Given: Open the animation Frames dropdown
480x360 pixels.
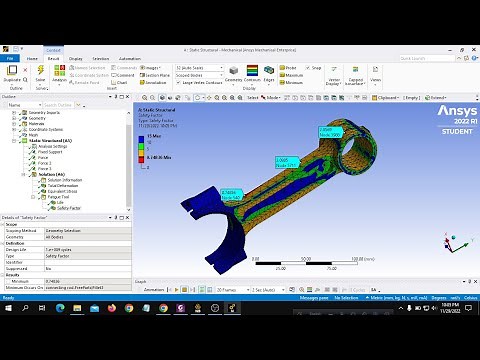Looking at the screenshot, I should click(233, 290).
